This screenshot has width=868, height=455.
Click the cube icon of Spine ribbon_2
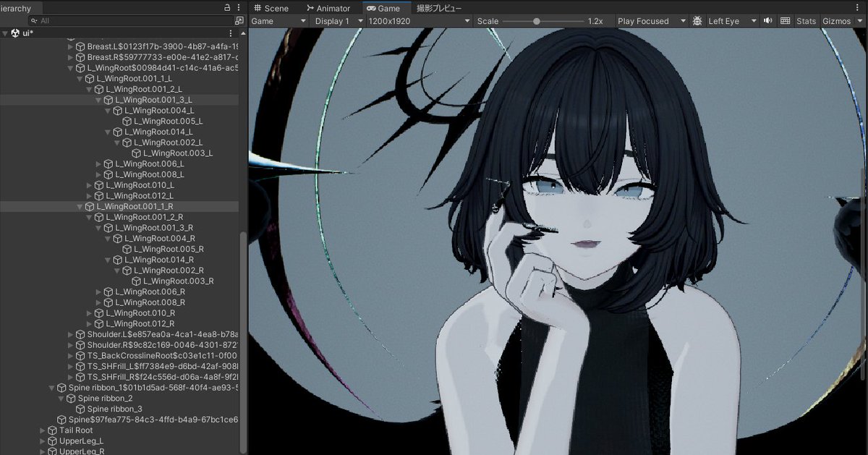[x=71, y=399]
